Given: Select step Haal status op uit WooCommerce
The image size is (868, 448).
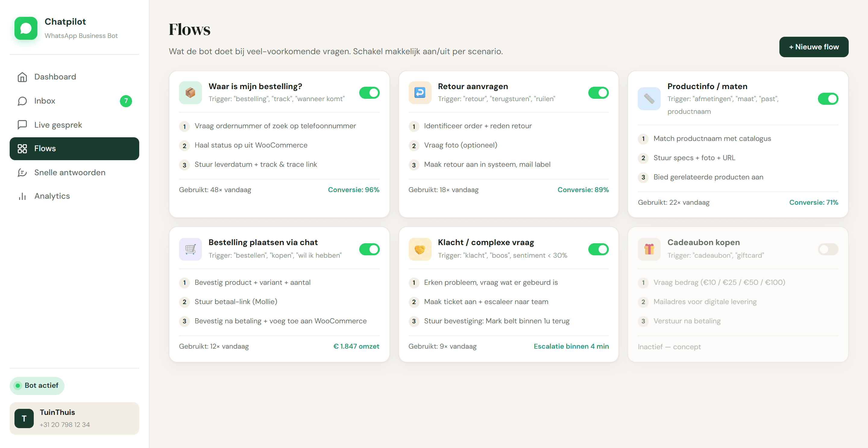Looking at the screenshot, I should coord(251,145).
